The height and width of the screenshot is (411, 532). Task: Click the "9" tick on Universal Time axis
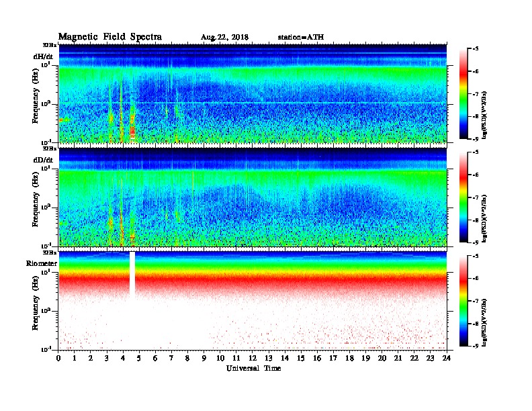pyautogui.click(x=204, y=358)
